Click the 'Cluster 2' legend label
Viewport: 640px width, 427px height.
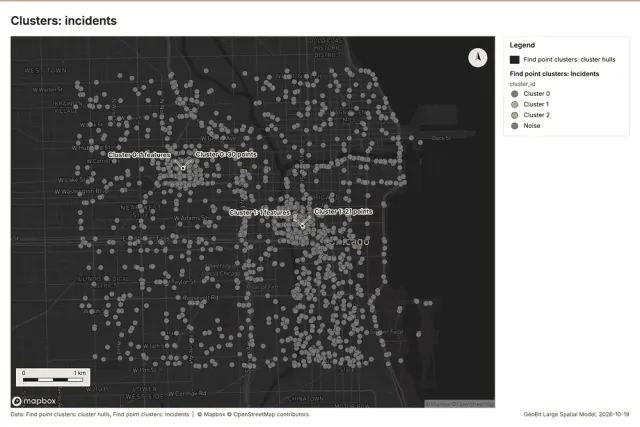click(537, 115)
